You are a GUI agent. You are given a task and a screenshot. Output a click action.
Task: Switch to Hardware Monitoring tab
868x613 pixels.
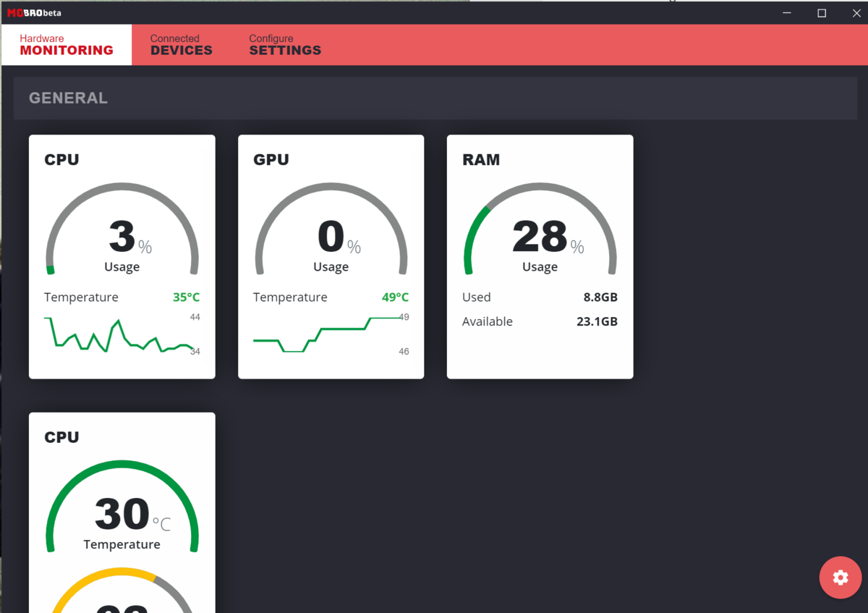point(67,45)
